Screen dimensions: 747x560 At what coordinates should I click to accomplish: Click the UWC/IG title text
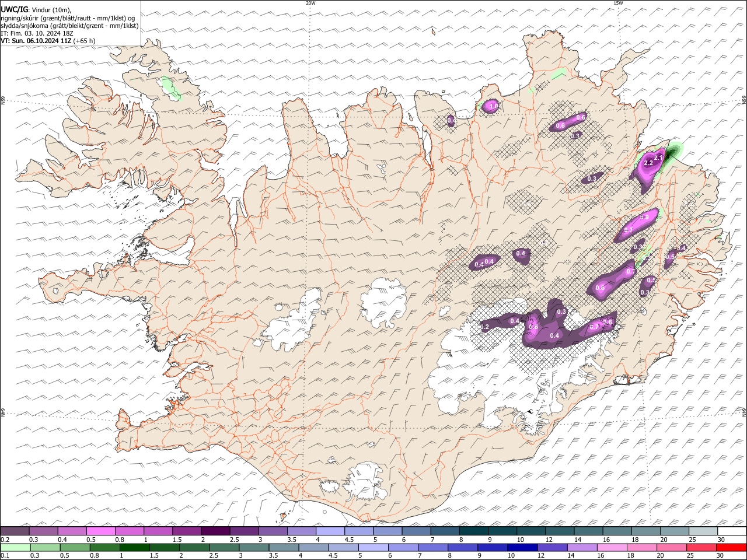click(x=14, y=9)
